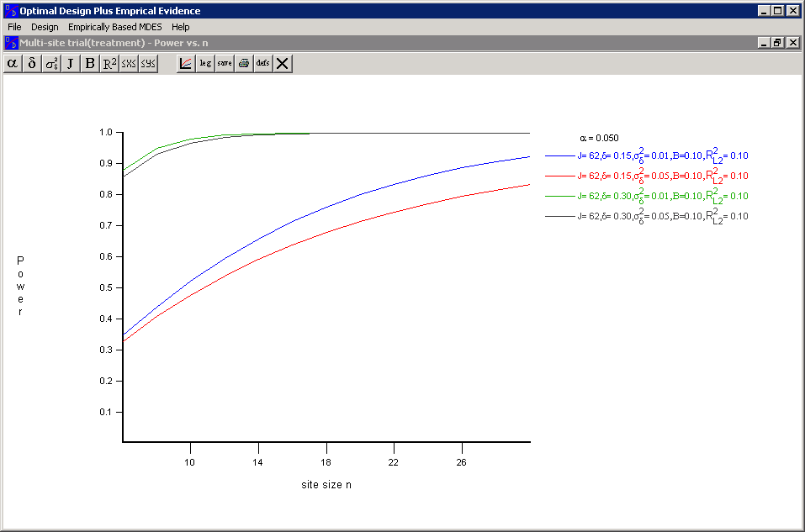The image size is (805, 532).
Task: Set the y-axis range with ≤y≤ button
Action: tap(148, 64)
